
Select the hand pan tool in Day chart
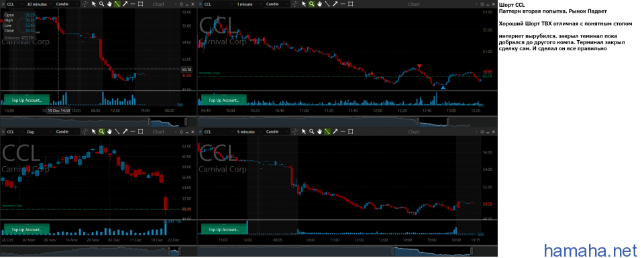(x=109, y=131)
